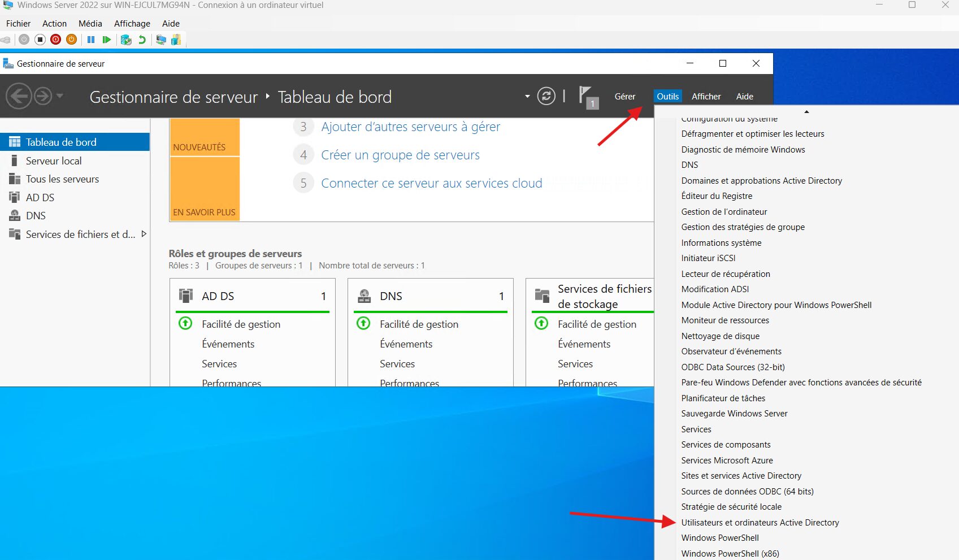Open Sites et services Active Directory
The height and width of the screenshot is (560, 959).
741,475
